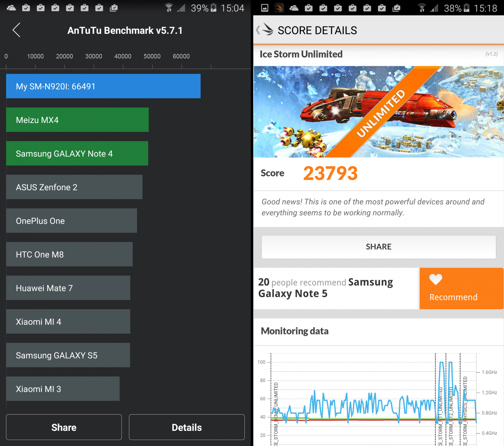The width and height of the screenshot is (504, 446).
Task: Select the Meizu MX4 bar
Action: coord(77,120)
